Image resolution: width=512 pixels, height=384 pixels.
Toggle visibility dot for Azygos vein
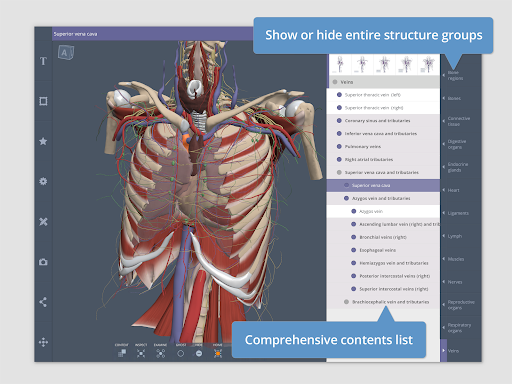(x=354, y=211)
